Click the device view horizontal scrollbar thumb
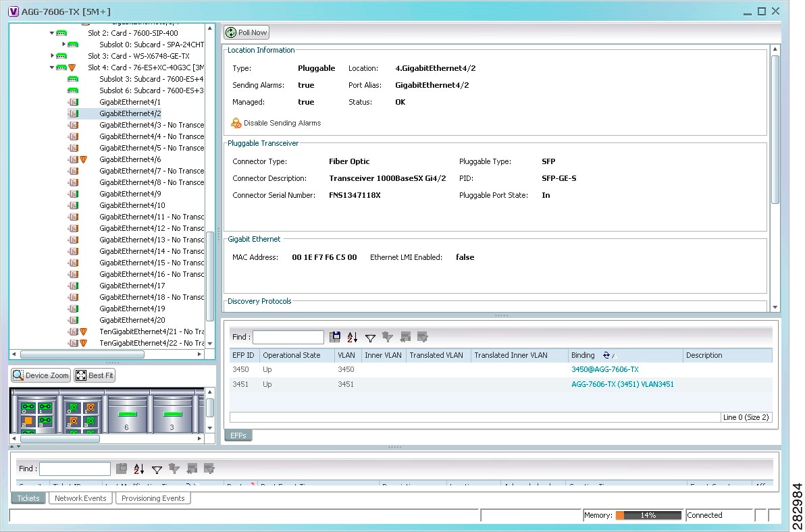This screenshot has height=532, width=805. pyautogui.click(x=59, y=439)
